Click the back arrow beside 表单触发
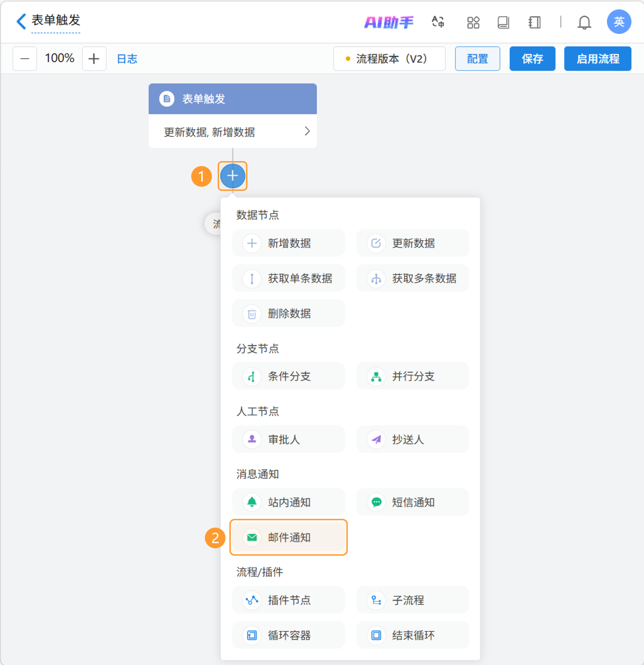This screenshot has width=644, height=665. tap(21, 21)
